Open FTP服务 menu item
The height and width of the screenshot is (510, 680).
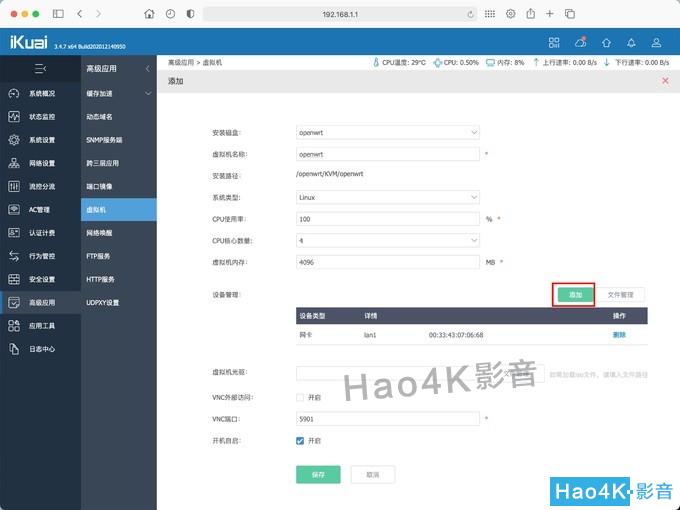[x=98, y=256]
